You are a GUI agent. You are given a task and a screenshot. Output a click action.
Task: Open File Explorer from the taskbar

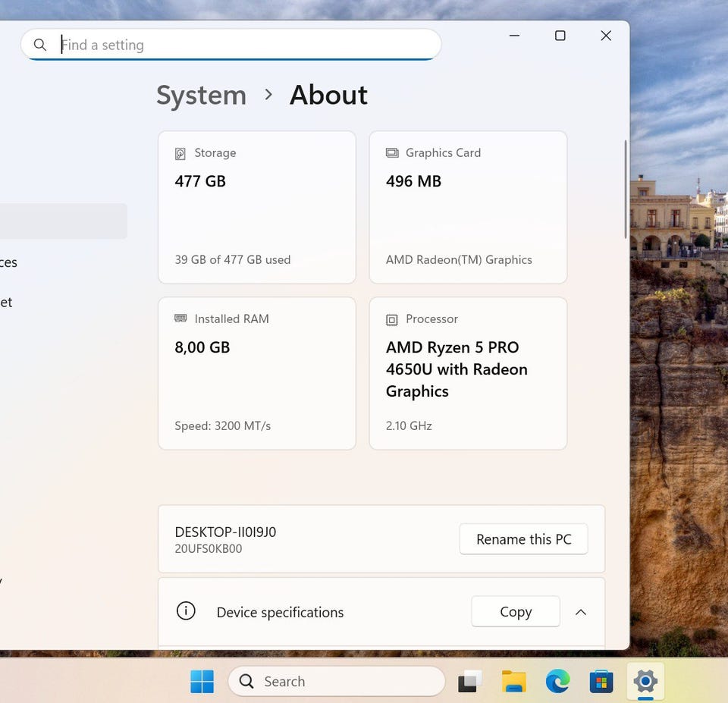pos(513,681)
